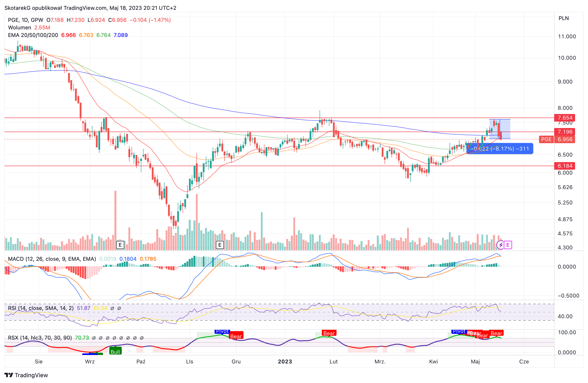This screenshot has width=588, height=383.
Task: Click the PGE 6.956 current price tag
Action: (557, 139)
